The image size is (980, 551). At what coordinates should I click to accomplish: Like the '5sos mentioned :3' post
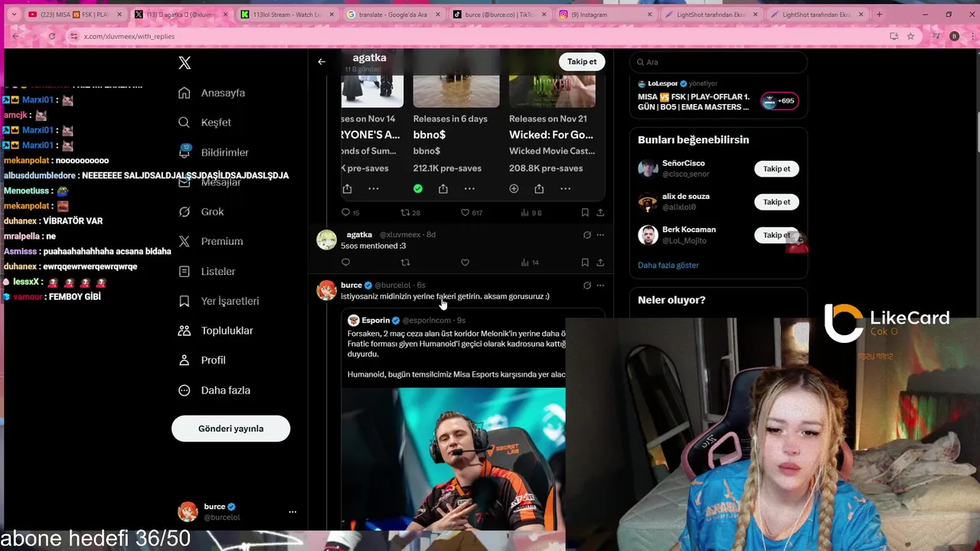465,262
